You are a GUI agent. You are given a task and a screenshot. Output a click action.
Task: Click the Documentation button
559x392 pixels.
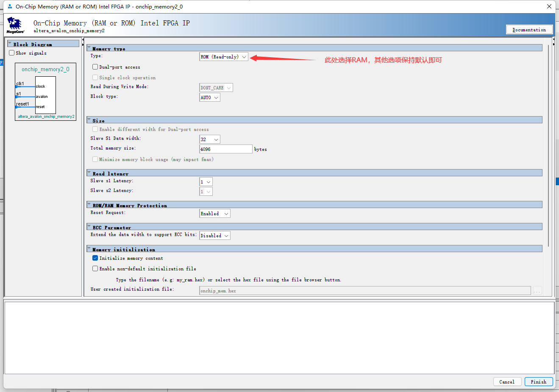pyautogui.click(x=529, y=30)
